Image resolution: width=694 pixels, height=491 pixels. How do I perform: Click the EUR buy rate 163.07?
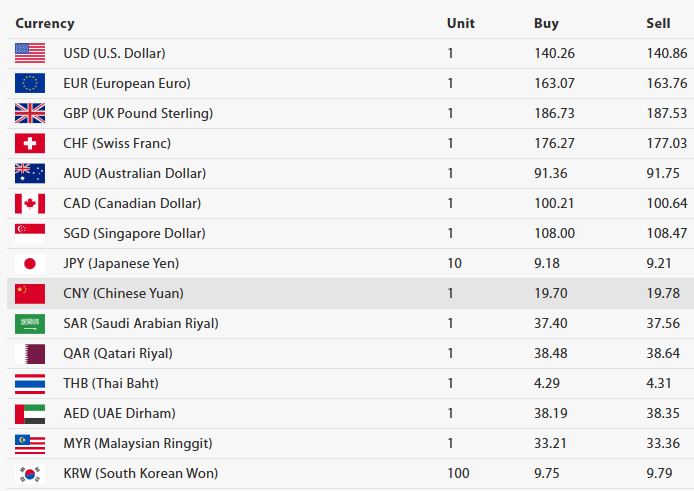tap(554, 83)
